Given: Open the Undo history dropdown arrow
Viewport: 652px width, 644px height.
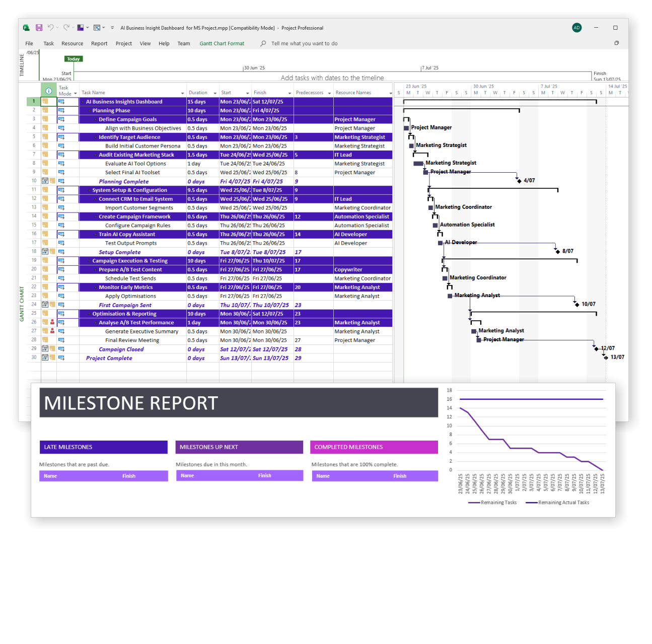Looking at the screenshot, I should click(x=57, y=28).
